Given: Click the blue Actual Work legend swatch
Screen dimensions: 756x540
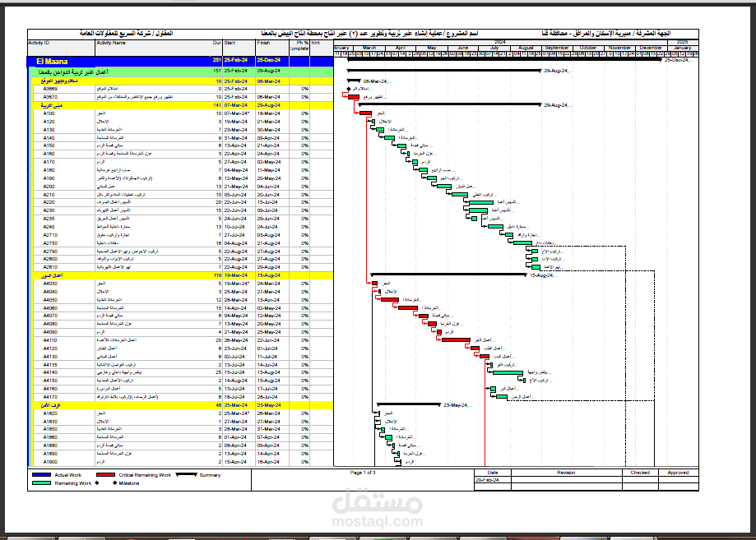Looking at the screenshot, I should [x=41, y=475].
